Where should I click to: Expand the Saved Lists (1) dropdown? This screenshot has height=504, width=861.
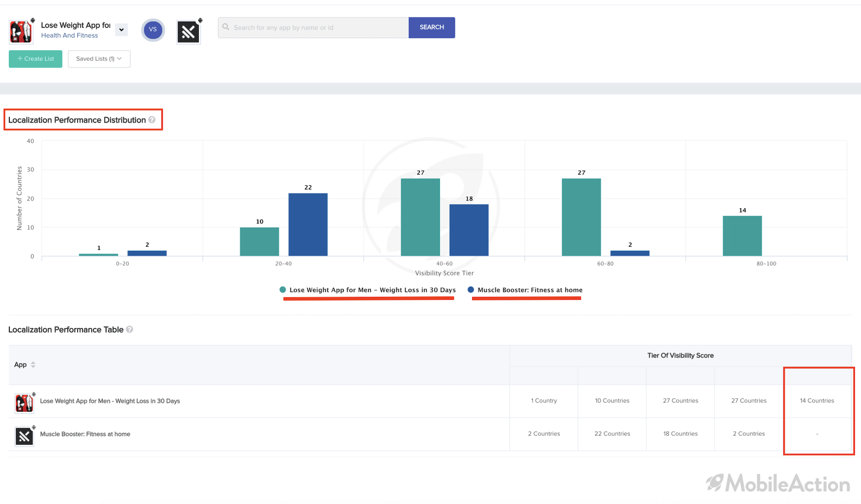click(x=99, y=59)
